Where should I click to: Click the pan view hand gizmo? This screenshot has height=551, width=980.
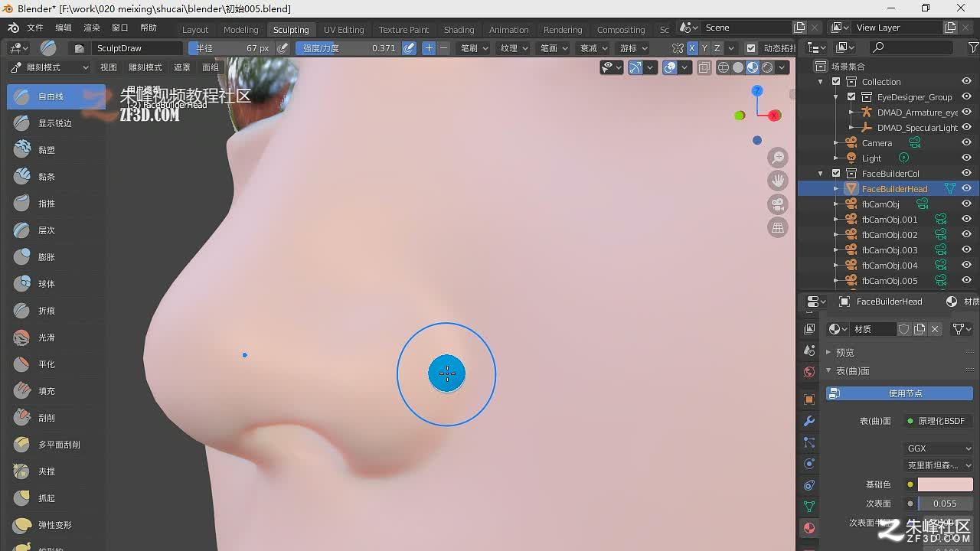[778, 181]
